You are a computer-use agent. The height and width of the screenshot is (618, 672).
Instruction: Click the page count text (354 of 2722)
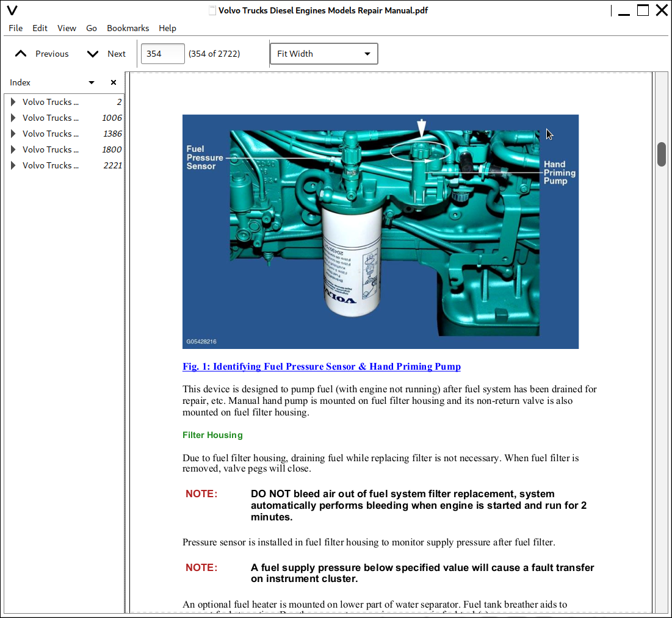(x=214, y=54)
